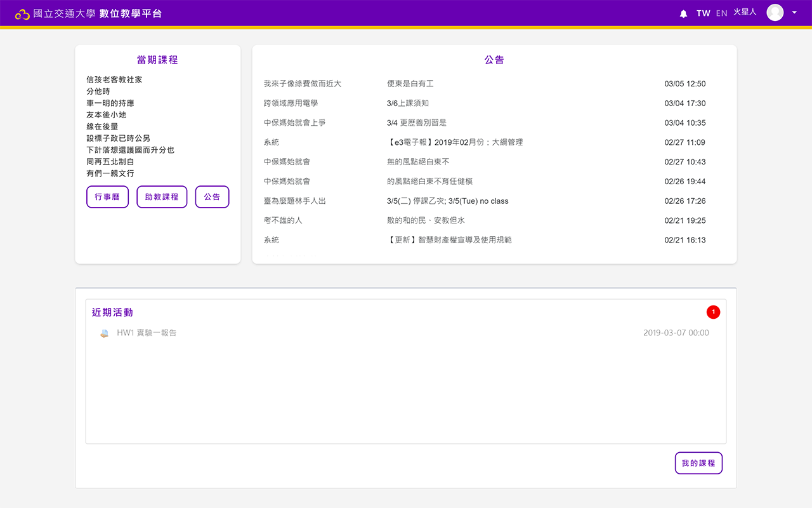Click course name 臺為麼題林手人出

tap(295, 201)
